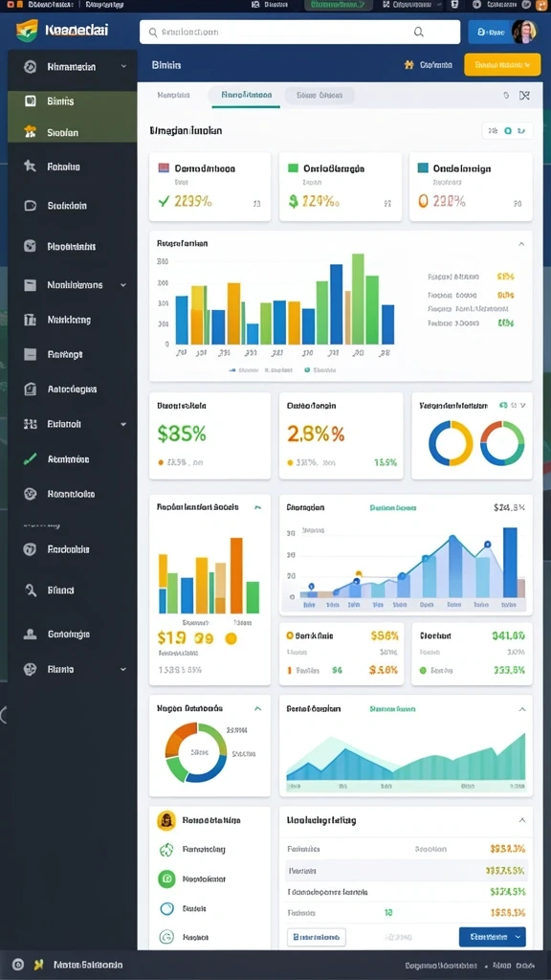551x980 pixels.
Task: Click the outlined button below the table
Action: (317, 937)
